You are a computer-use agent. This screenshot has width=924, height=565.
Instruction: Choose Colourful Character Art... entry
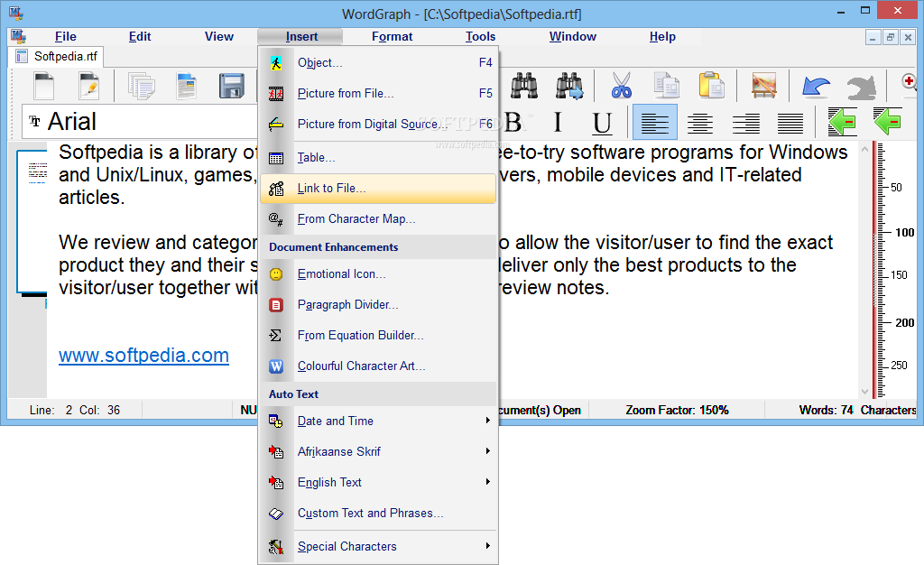pos(378,366)
